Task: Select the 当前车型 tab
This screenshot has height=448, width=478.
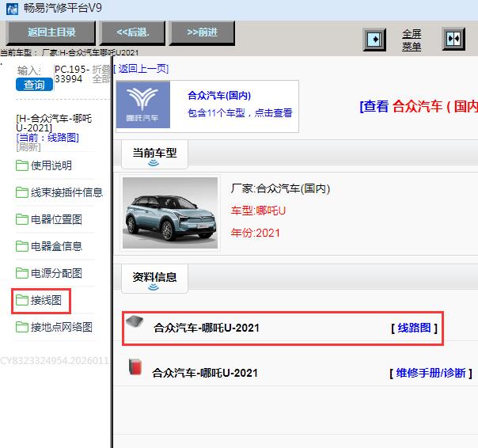Action: (154, 154)
